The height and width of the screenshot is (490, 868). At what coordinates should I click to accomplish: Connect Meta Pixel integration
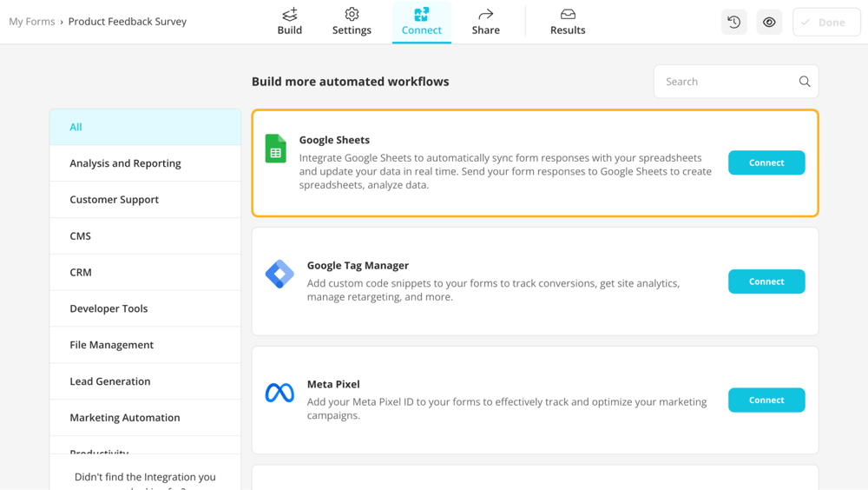766,401
